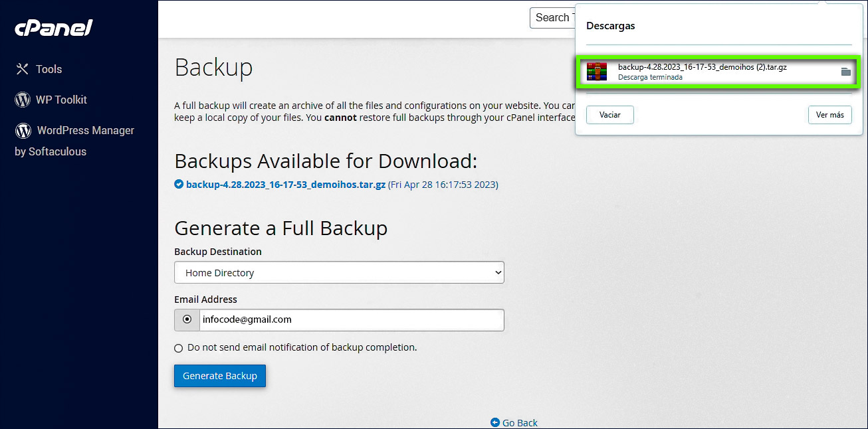Open the Backup Destination dropdown

pyautogui.click(x=339, y=273)
